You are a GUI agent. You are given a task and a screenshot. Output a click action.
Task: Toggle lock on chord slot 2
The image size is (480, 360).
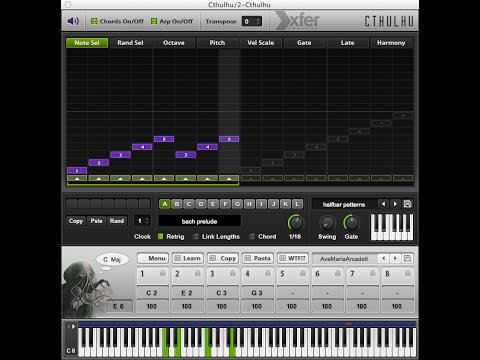point(197,273)
